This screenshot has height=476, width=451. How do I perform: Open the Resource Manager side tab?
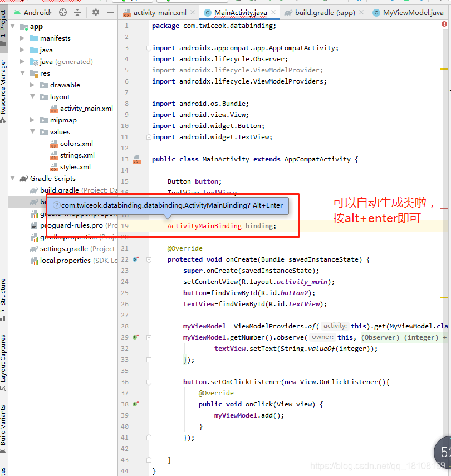click(3, 91)
